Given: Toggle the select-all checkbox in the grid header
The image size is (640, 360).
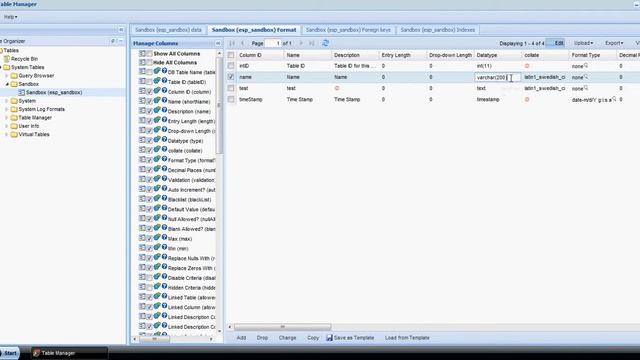Looking at the screenshot, I should point(231,55).
